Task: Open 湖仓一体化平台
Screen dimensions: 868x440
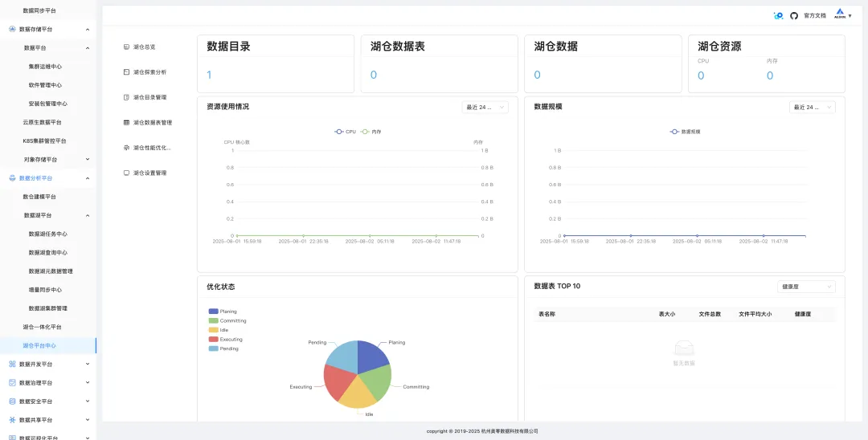Action: pyautogui.click(x=42, y=328)
